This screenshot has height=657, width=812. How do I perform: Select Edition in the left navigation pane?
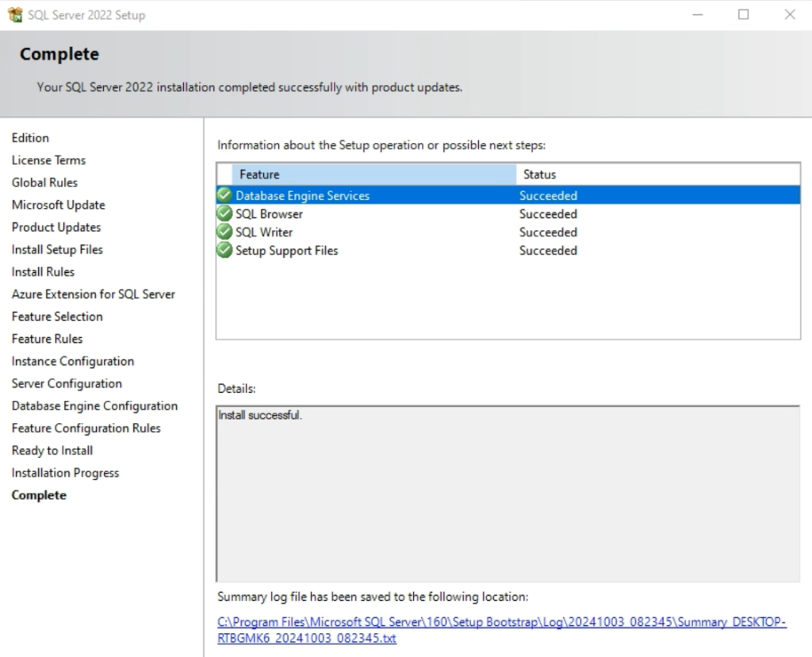[x=30, y=137]
